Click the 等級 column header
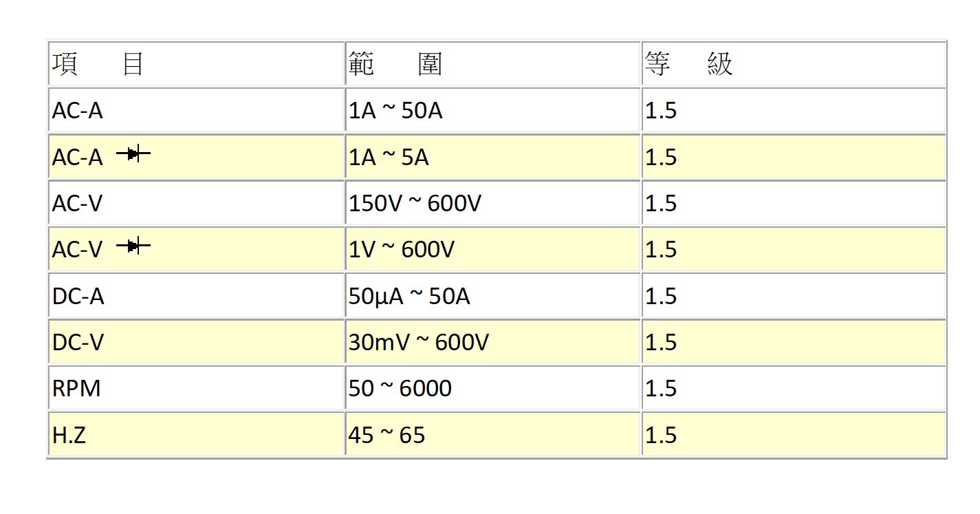The width and height of the screenshot is (980, 514). [688, 64]
